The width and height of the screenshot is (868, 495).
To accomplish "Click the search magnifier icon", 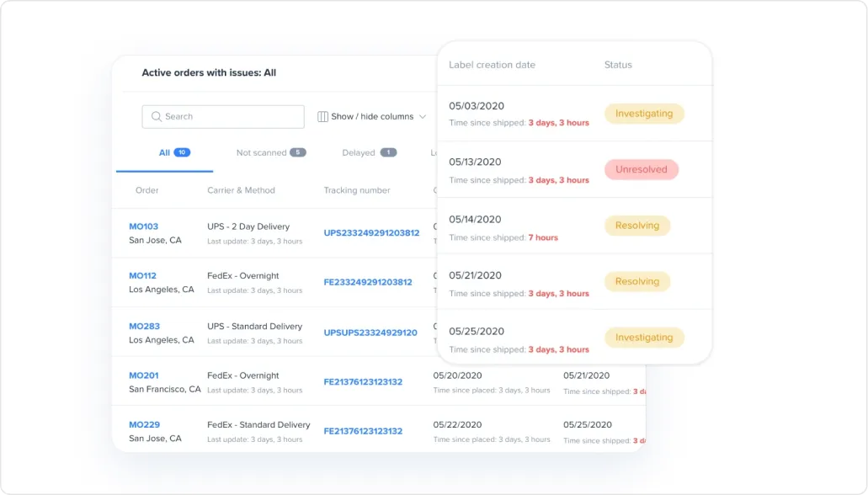I will click(157, 116).
